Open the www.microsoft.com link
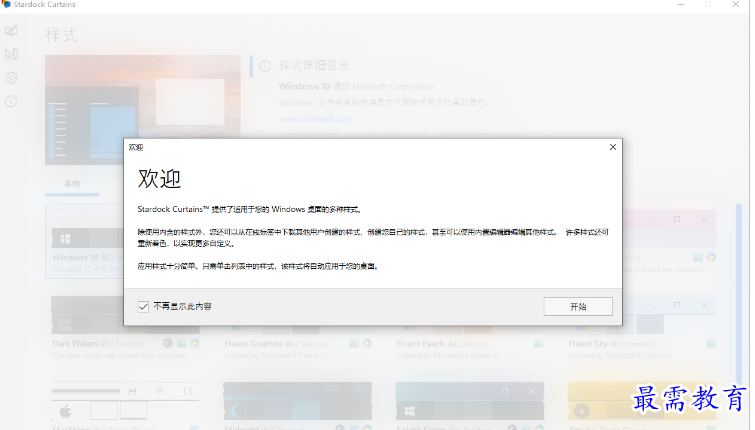This screenshot has height=430, width=755. click(315, 119)
